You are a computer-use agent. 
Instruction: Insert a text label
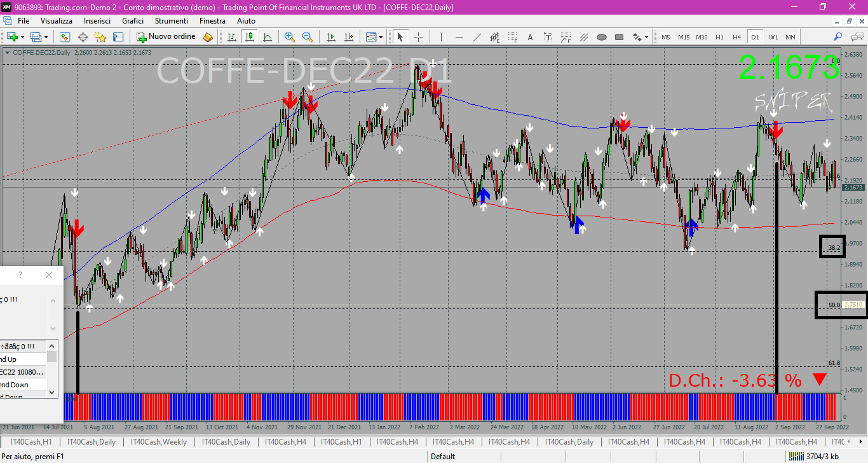point(548,37)
